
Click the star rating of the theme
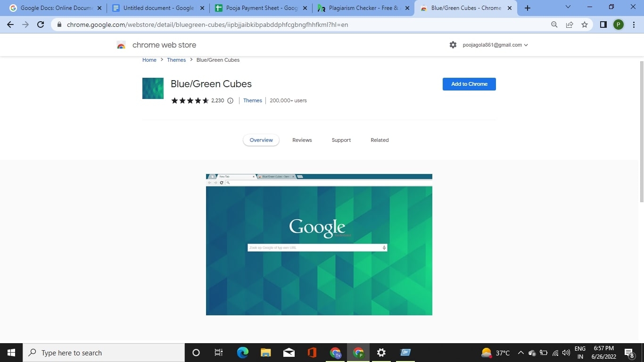pyautogui.click(x=190, y=100)
